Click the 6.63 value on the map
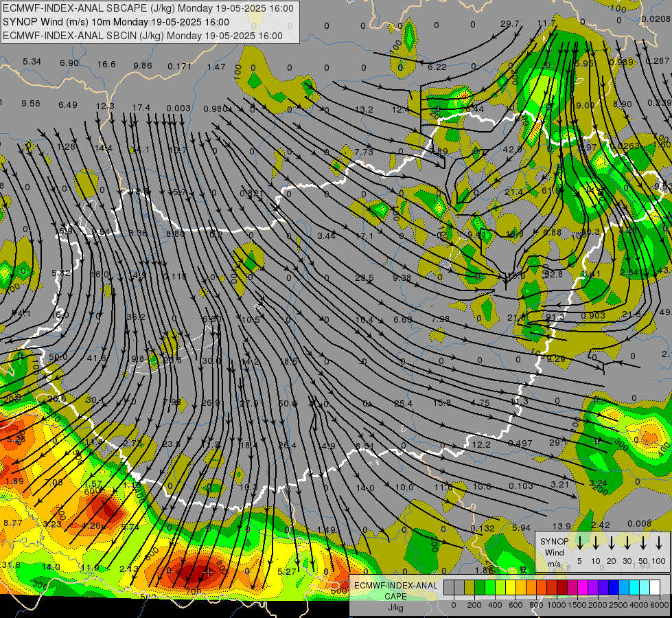 click(403, 320)
